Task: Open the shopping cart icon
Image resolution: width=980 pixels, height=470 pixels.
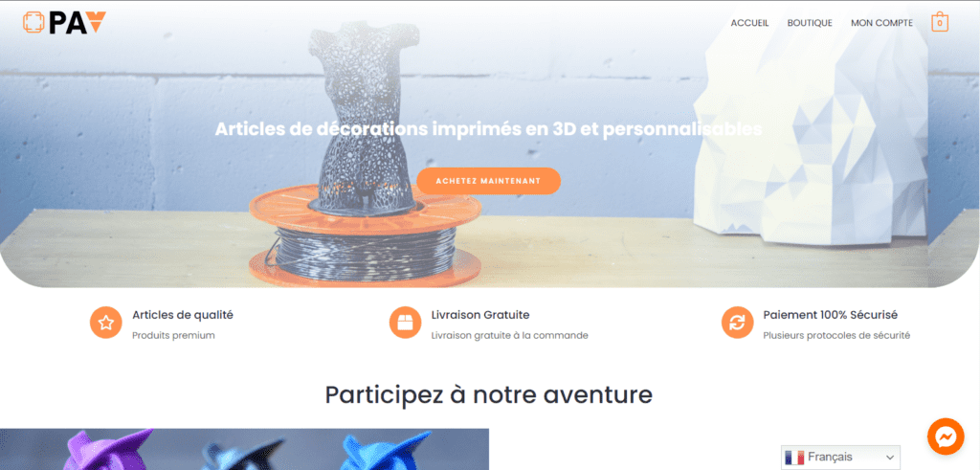Action: pyautogui.click(x=940, y=23)
